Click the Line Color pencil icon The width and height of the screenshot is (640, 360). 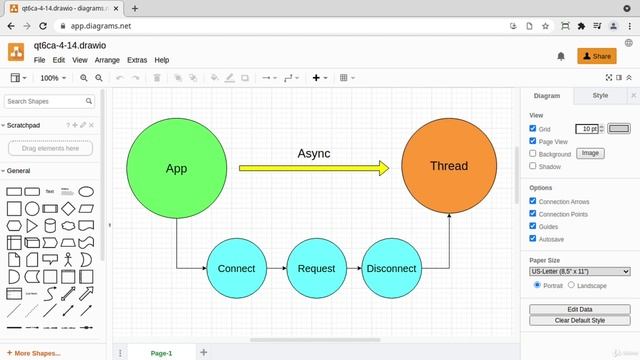coord(230,78)
